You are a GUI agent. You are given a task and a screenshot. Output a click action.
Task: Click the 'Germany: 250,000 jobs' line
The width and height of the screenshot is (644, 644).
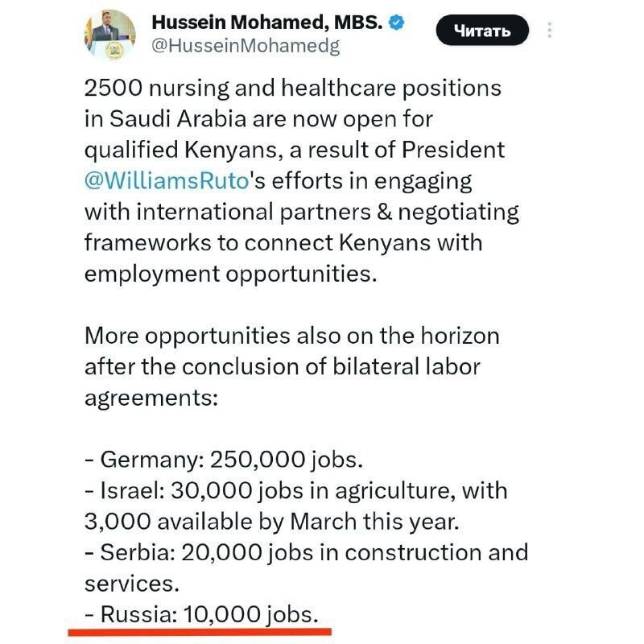[224, 459]
